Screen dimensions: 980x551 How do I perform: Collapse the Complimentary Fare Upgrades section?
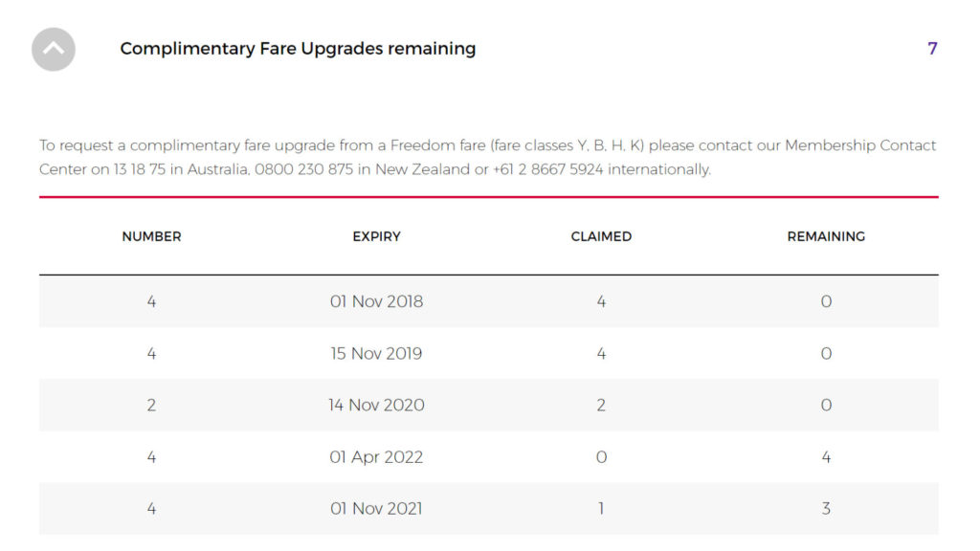click(x=54, y=50)
